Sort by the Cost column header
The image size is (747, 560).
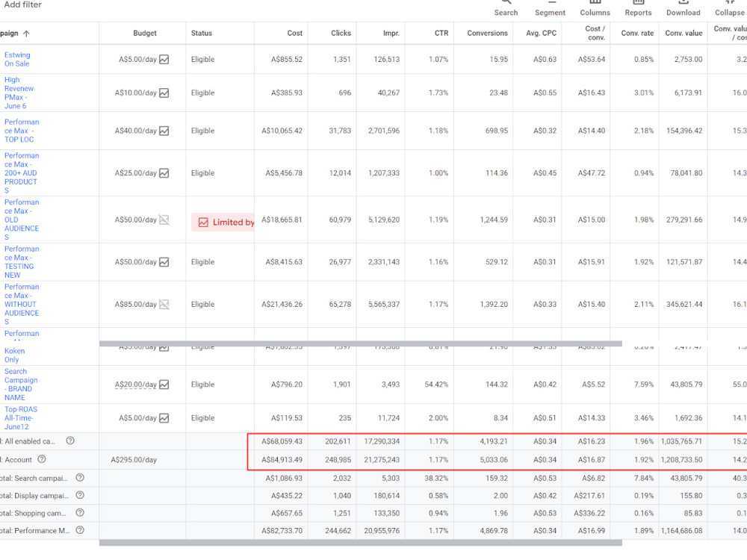(x=294, y=34)
